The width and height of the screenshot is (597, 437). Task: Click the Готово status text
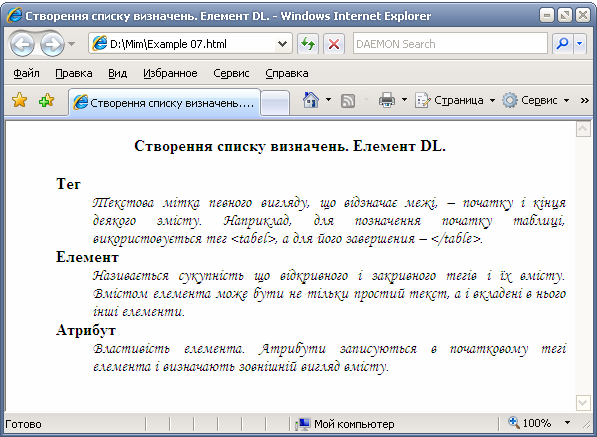[23, 424]
